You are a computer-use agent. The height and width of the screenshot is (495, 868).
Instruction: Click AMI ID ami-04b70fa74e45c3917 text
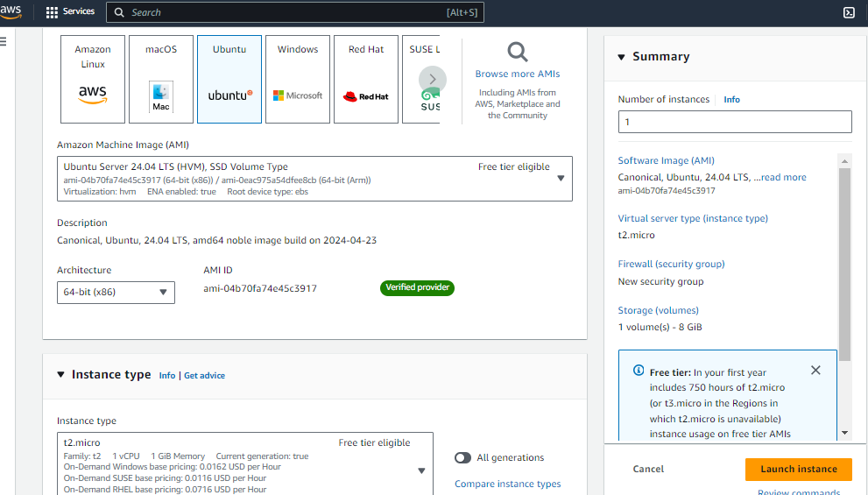click(260, 288)
